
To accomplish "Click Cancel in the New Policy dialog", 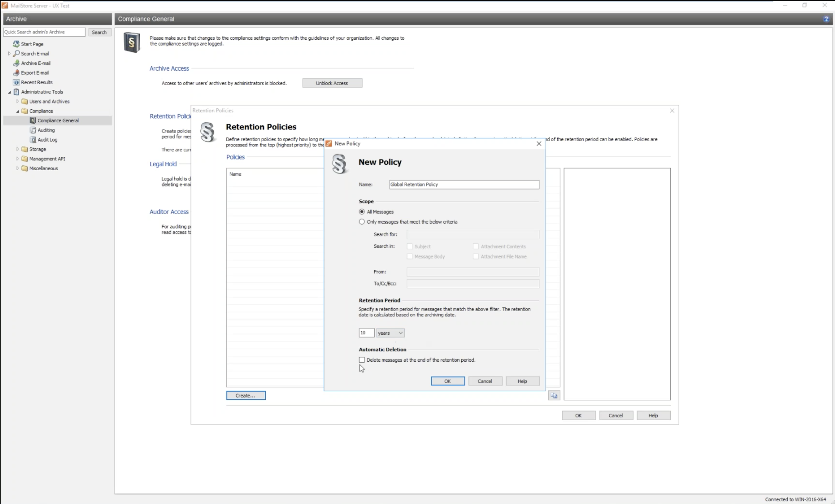I will tap(485, 381).
